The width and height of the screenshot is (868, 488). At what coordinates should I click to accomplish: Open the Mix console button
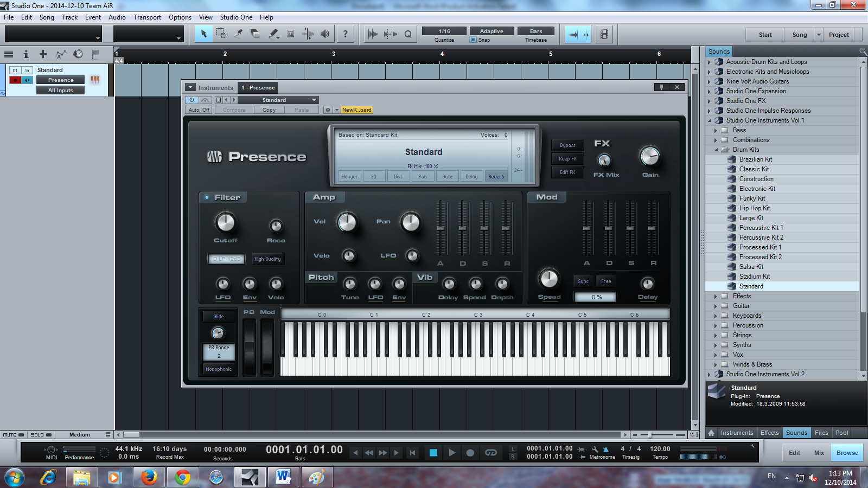click(x=819, y=453)
